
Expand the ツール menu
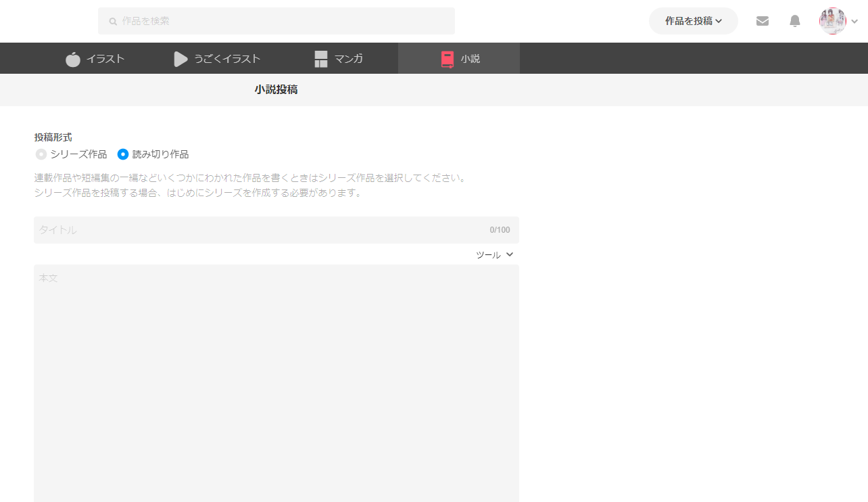pos(495,255)
